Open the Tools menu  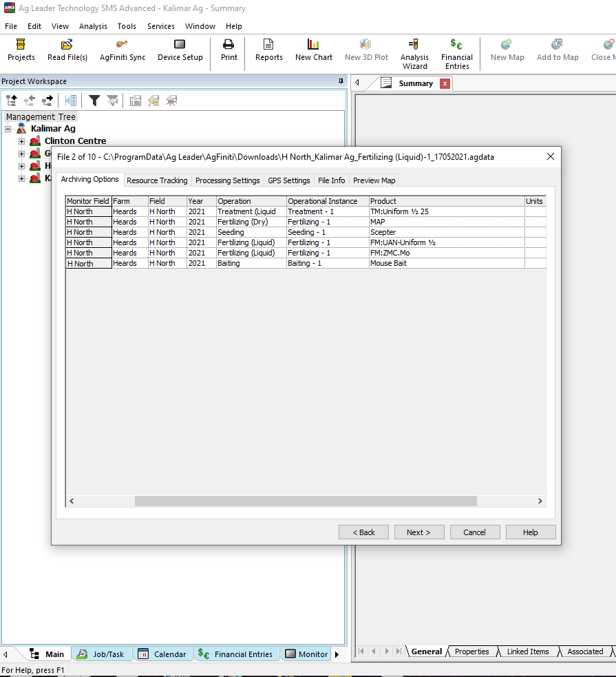[x=127, y=26]
